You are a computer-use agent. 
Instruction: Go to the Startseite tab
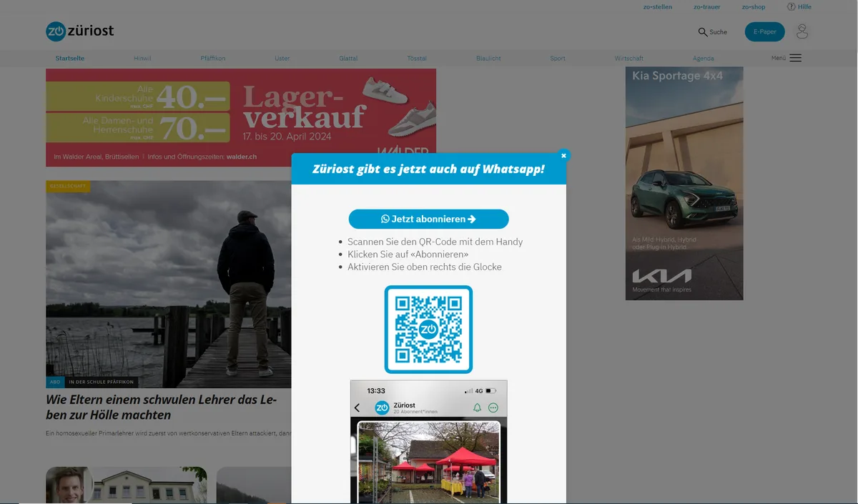coord(70,58)
